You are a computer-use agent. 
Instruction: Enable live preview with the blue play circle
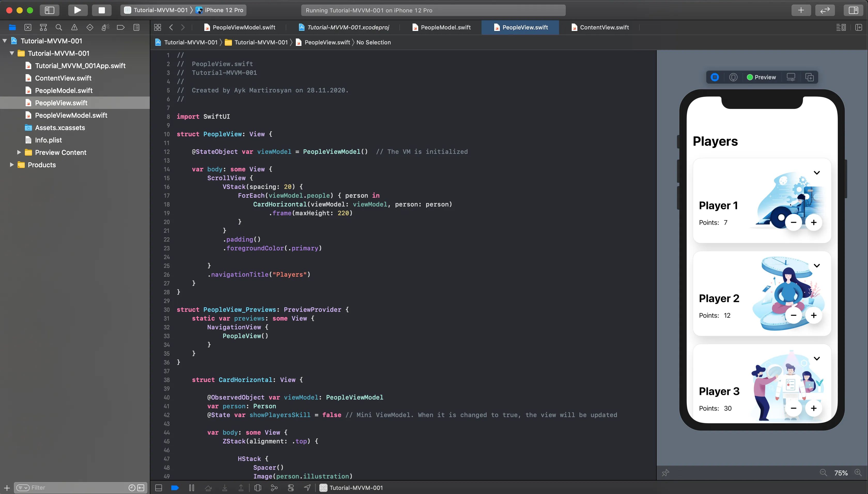coord(715,77)
